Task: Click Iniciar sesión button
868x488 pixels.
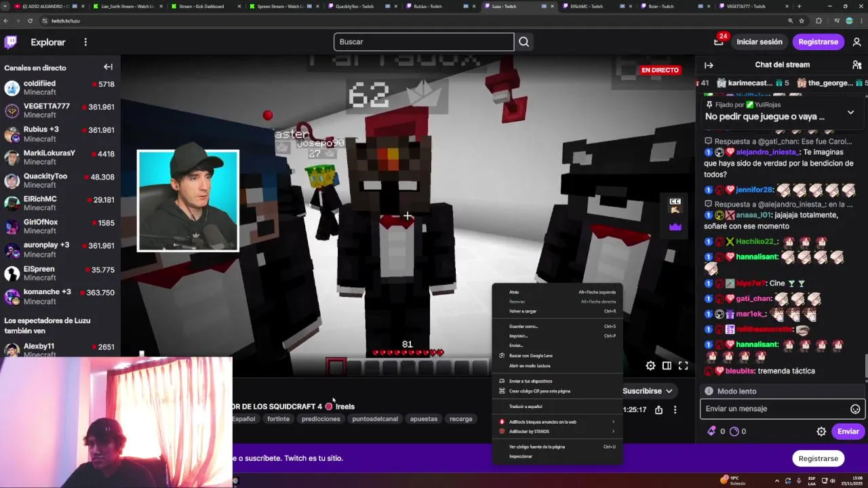Action: pos(759,42)
